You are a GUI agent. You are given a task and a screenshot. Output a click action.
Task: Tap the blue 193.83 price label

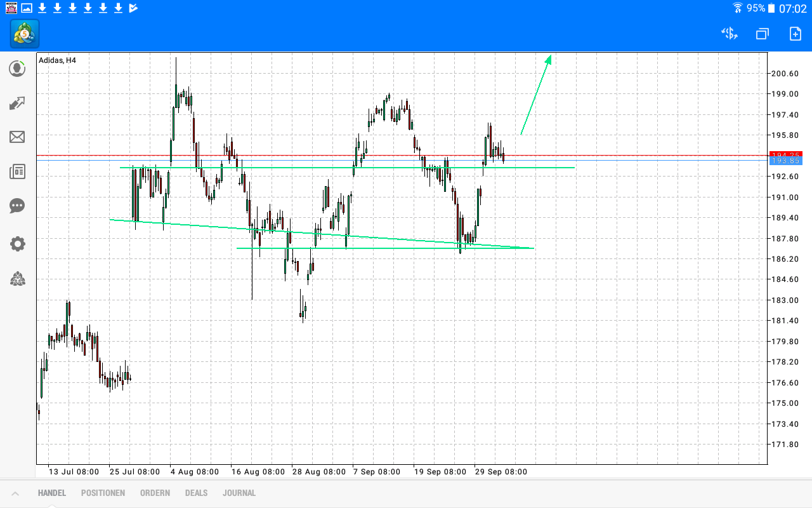[x=787, y=160]
